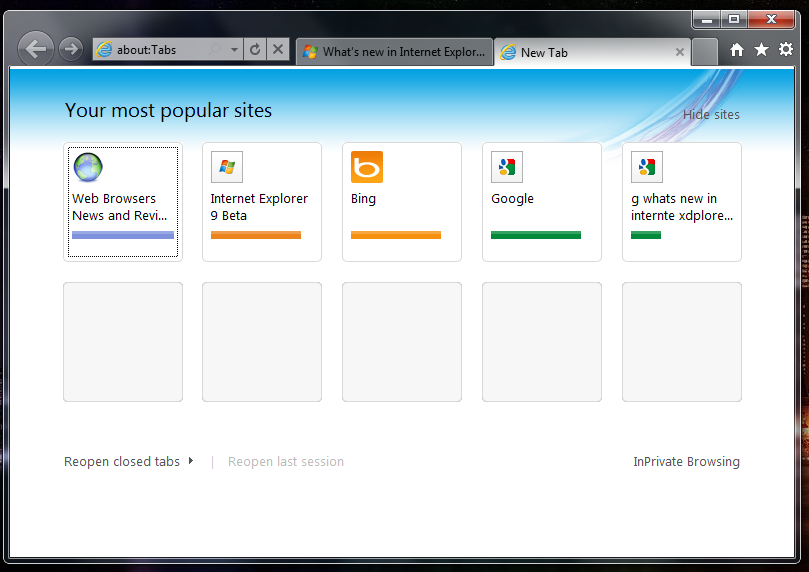The image size is (809, 572).
Task: Click the Hide sites link
Action: tap(711, 115)
